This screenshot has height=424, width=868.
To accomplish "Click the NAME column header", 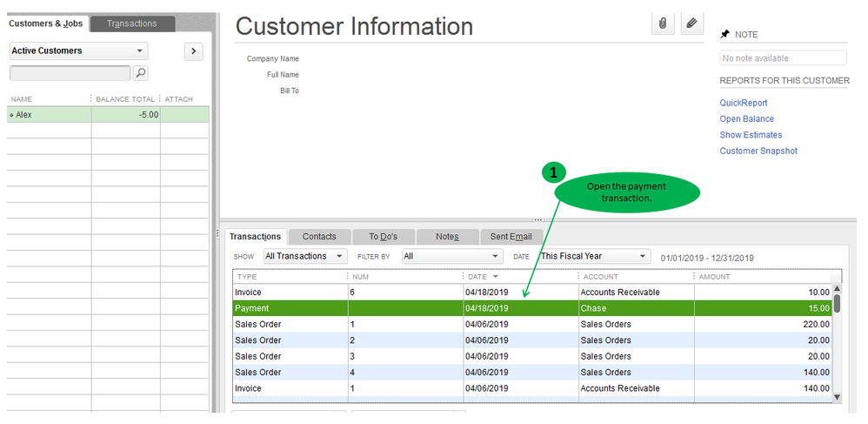I will click(x=22, y=99).
